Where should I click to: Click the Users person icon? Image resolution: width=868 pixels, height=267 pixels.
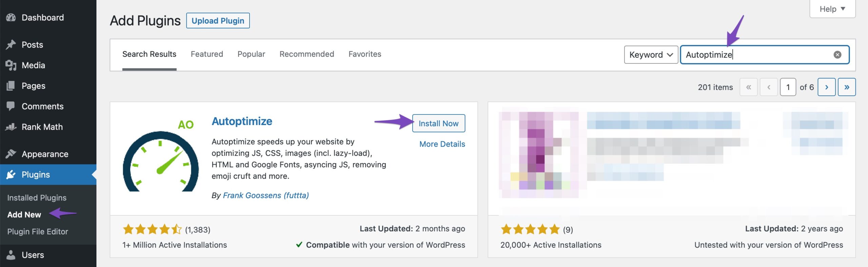(11, 255)
